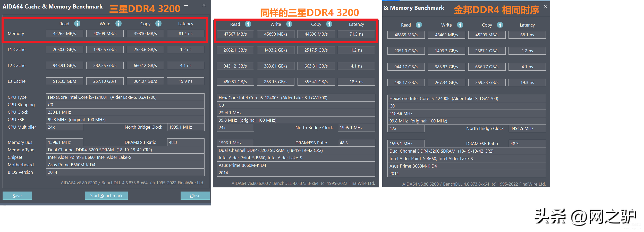
Task: Click CPU Clock value 2394.1 MHz in left window
Action: click(x=125, y=112)
